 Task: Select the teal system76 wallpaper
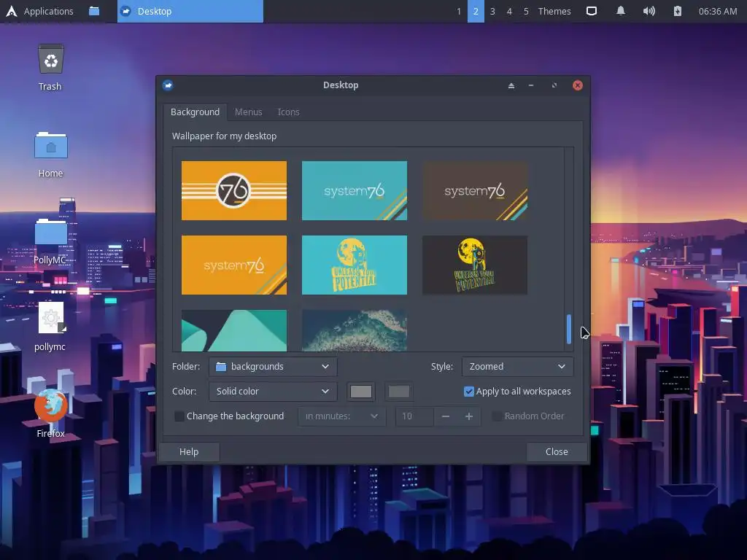[x=355, y=190]
